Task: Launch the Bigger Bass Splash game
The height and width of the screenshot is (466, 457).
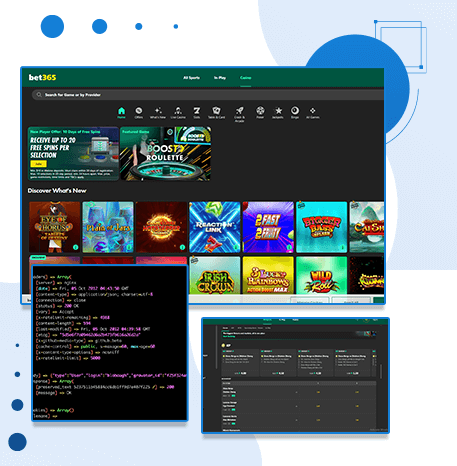Action: point(322,227)
